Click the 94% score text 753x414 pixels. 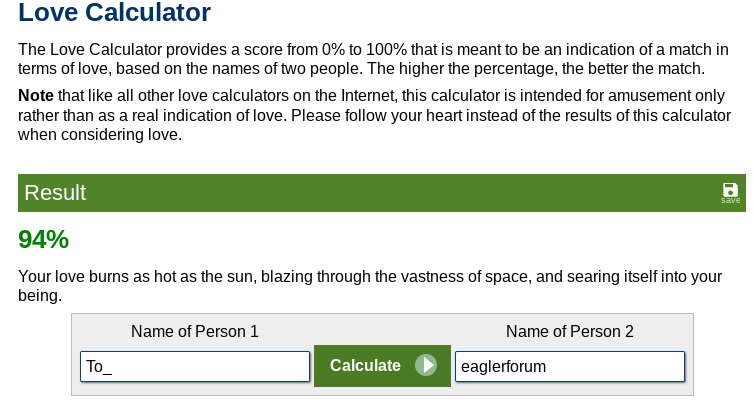(x=44, y=239)
